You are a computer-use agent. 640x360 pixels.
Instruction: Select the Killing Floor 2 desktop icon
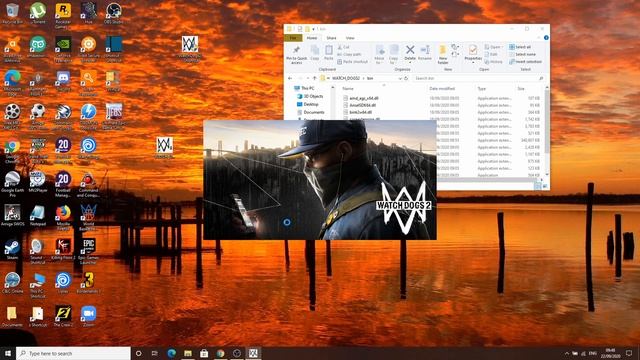(x=63, y=249)
